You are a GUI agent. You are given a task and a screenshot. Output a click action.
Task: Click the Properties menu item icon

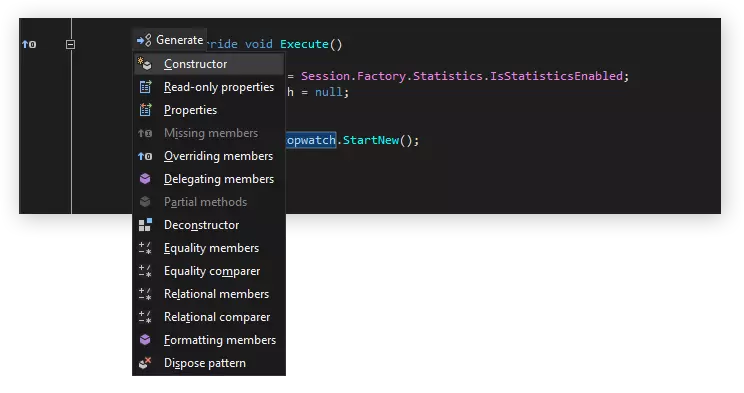(145, 110)
